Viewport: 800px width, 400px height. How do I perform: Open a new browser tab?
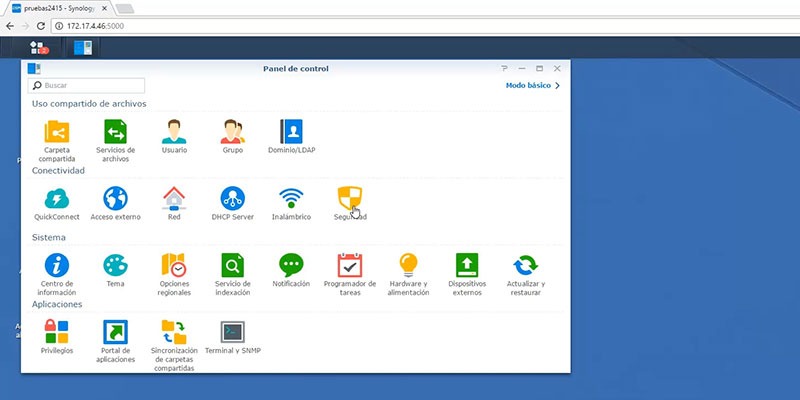tap(125, 9)
